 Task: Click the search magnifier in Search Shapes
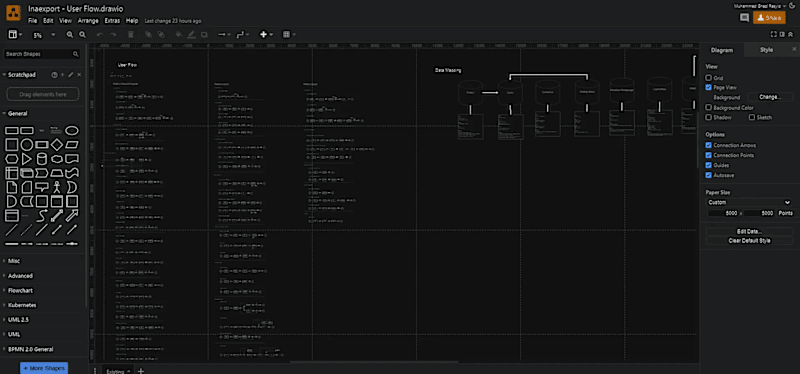[76, 54]
